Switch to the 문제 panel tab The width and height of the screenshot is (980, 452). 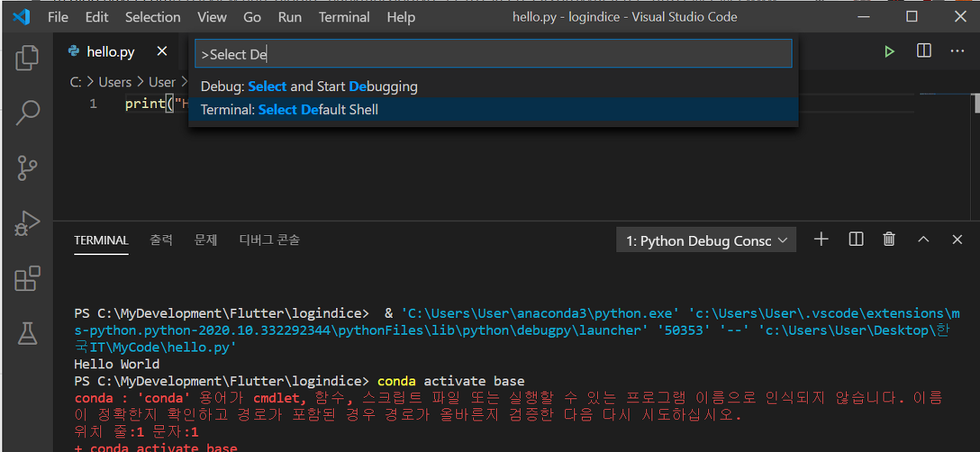(x=206, y=240)
